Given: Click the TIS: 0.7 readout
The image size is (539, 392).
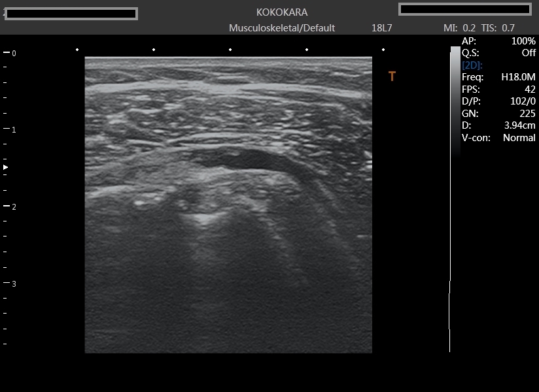Looking at the screenshot, I should pos(498,28).
